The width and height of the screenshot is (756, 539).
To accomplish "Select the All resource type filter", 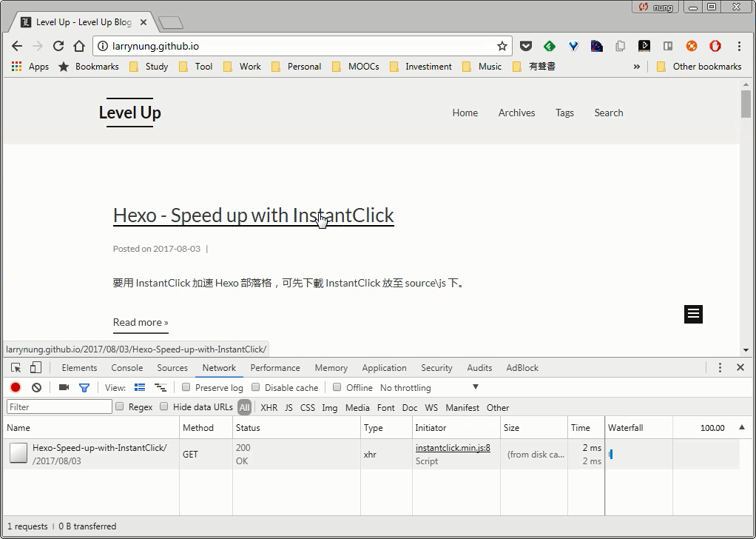I will point(244,407).
